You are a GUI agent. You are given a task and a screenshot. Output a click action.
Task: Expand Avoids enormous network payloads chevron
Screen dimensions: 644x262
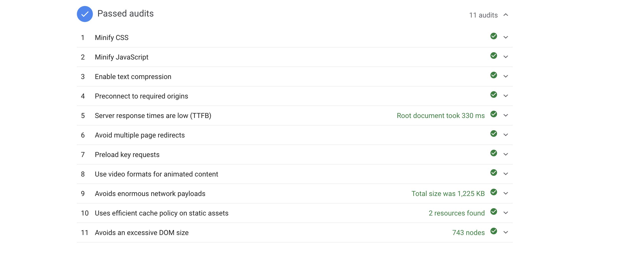click(x=505, y=193)
